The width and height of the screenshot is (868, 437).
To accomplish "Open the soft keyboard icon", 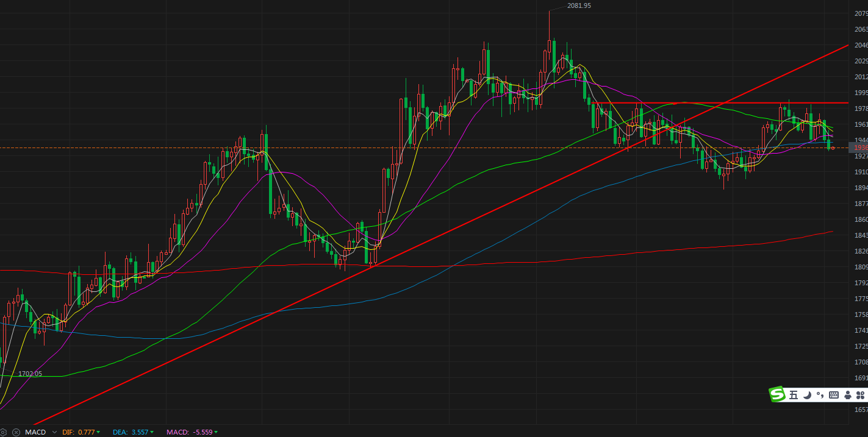I will click(834, 395).
